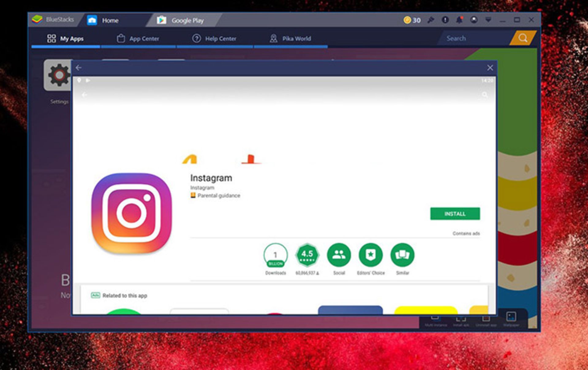Click the BlueStacks logo icon
Screen dimensions: 588x370
pos(37,20)
